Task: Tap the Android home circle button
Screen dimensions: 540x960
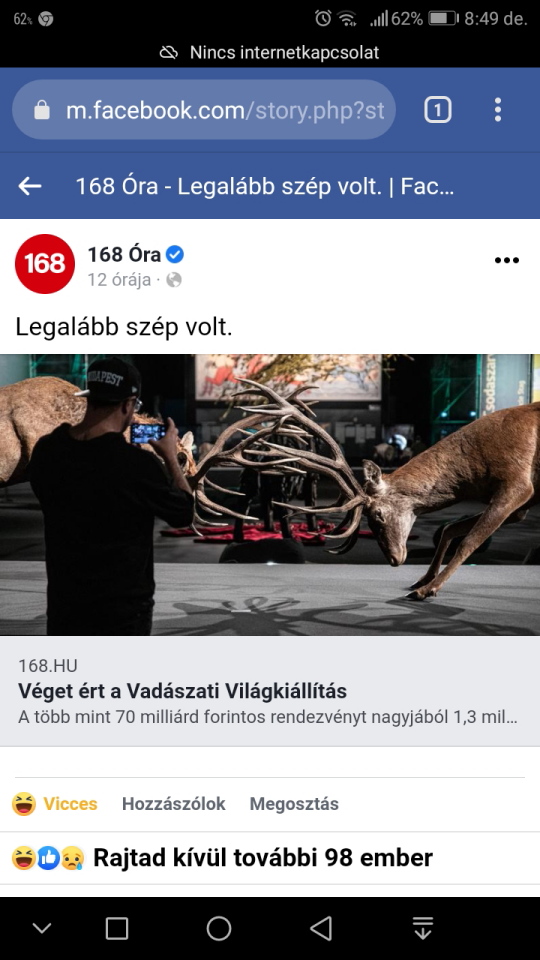Action: tap(219, 928)
